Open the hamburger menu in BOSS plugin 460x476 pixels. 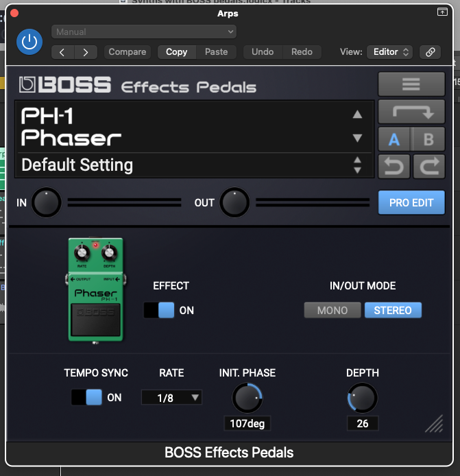point(411,84)
